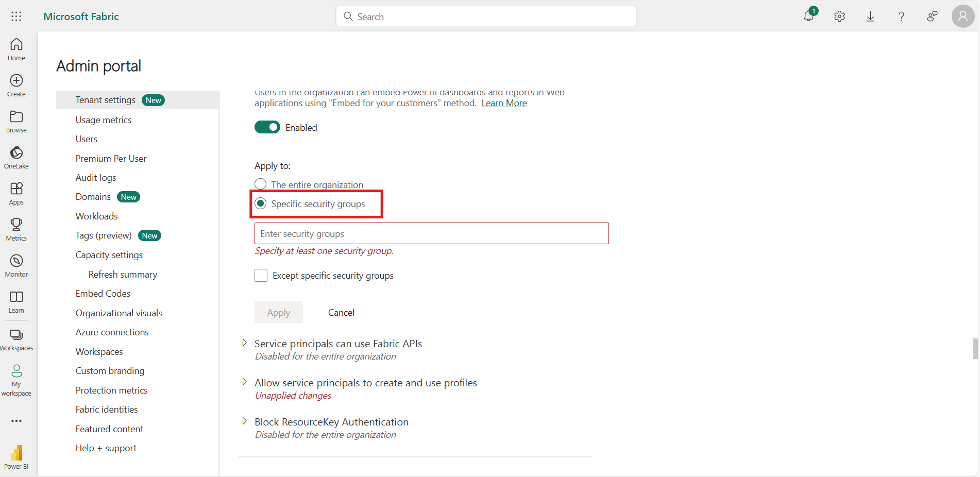The height and width of the screenshot is (477, 980).
Task: Expand 'Block ResourceKey Authentication' setting
Action: 244,421
